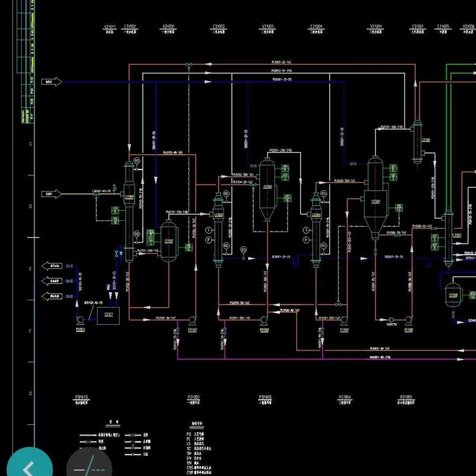Click the top-left inlet flow arrow
This screenshot has height=476, width=476.
click(x=51, y=82)
